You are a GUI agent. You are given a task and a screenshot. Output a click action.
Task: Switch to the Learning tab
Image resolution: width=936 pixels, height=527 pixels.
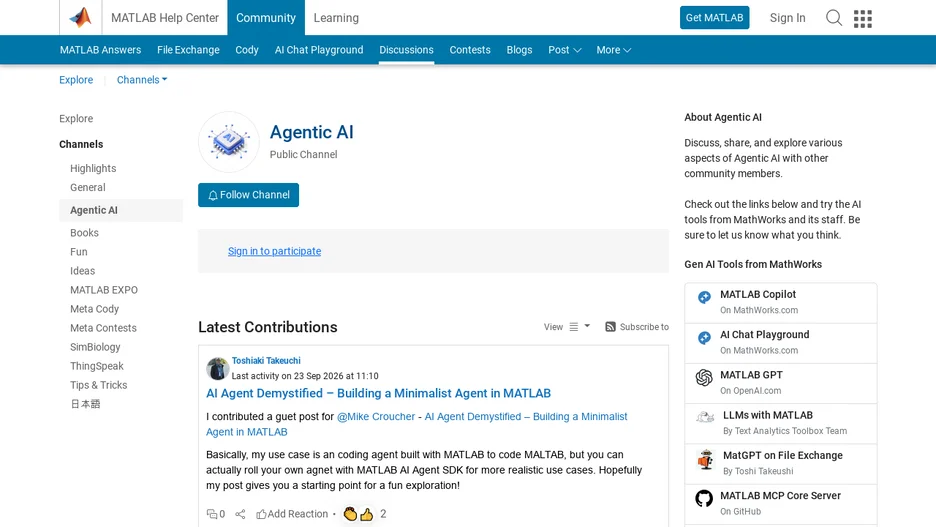point(336,18)
